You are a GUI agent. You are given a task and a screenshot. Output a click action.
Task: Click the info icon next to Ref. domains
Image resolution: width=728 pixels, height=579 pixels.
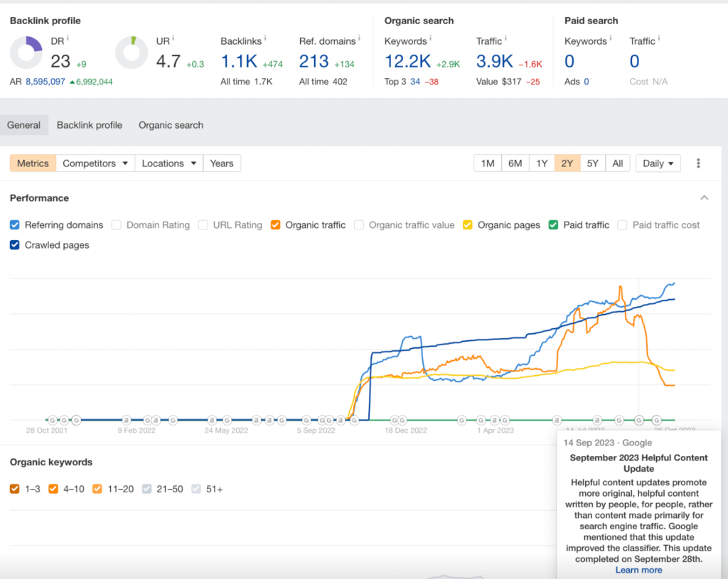pyautogui.click(x=359, y=38)
